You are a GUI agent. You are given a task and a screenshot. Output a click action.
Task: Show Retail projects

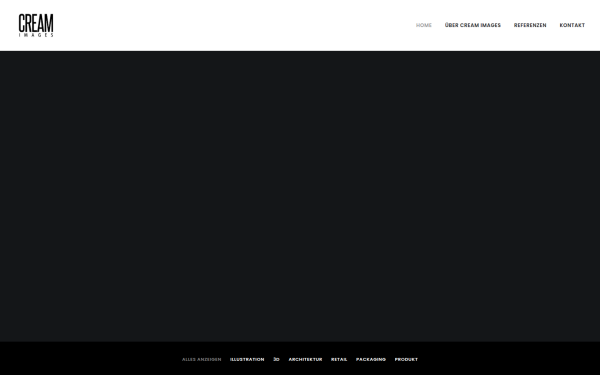click(x=339, y=359)
